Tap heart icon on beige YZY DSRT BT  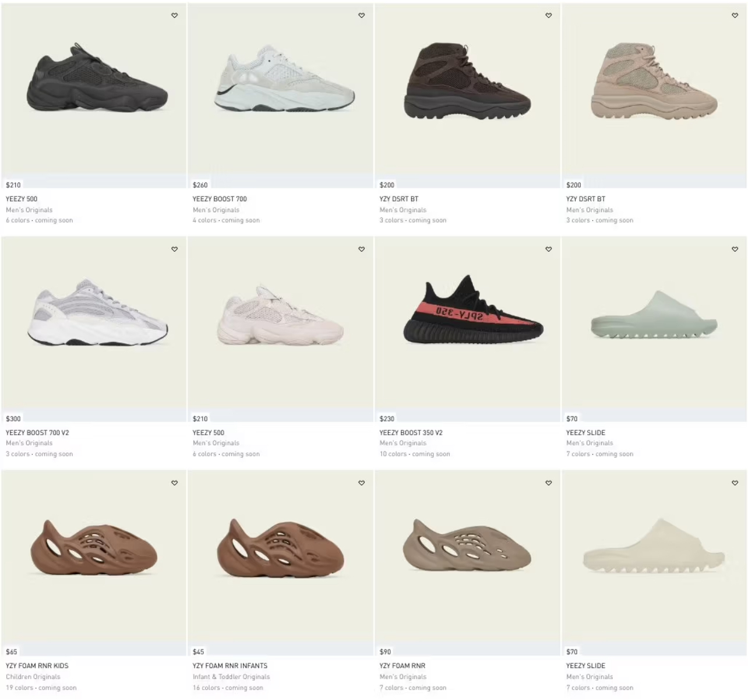tap(735, 16)
